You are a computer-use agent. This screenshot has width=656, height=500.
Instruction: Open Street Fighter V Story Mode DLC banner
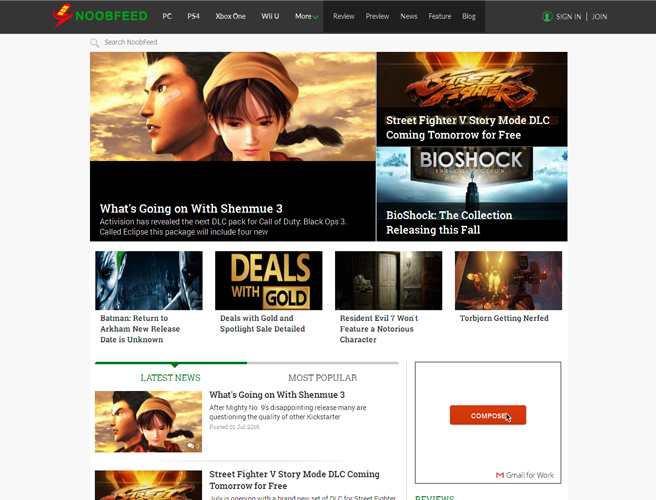(472, 99)
